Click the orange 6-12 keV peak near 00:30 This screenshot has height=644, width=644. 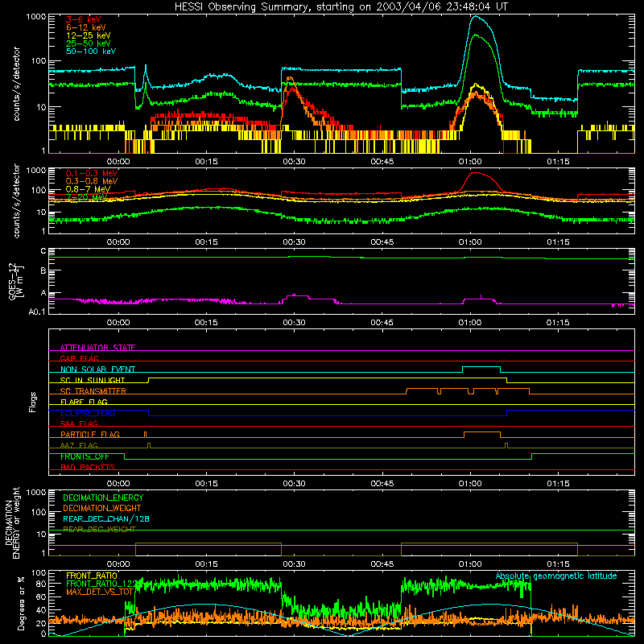point(290,77)
